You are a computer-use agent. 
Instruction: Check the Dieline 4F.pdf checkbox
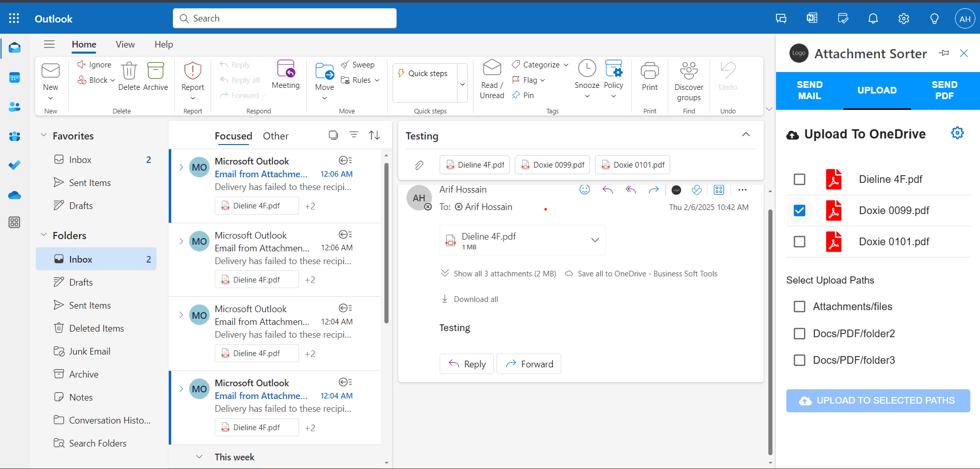coord(800,179)
